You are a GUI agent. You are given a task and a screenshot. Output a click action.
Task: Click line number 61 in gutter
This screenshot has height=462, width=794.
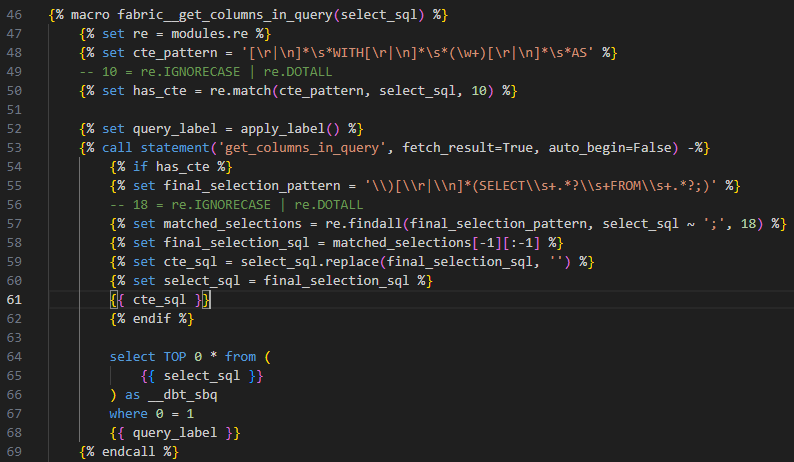(x=14, y=300)
